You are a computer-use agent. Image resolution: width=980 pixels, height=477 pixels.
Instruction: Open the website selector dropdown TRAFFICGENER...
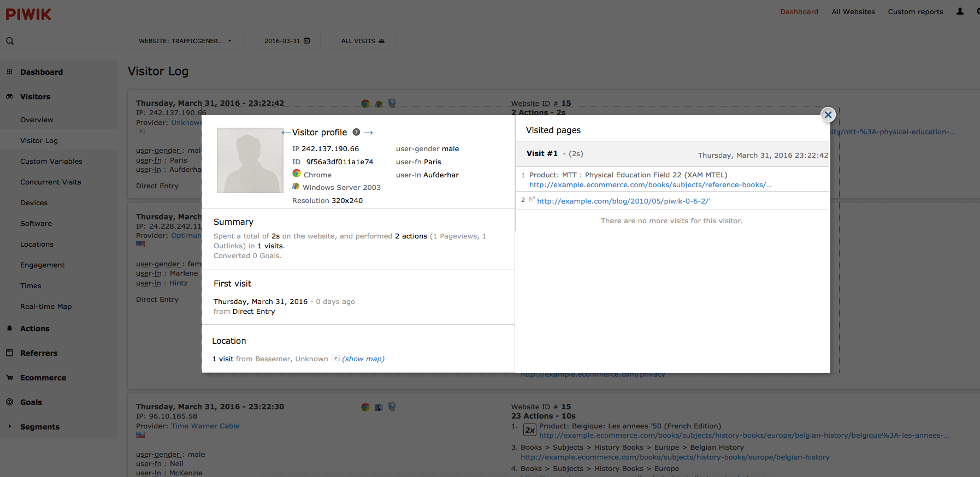click(185, 41)
